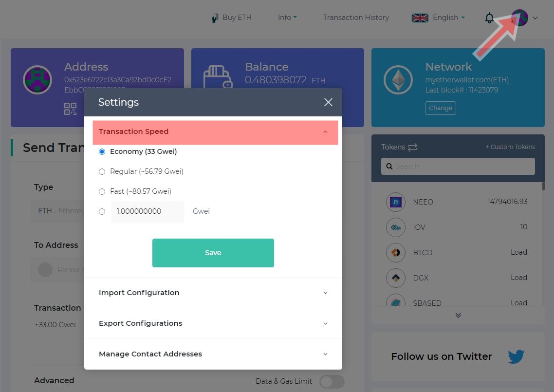Viewport: 554px width, 392px height.
Task: Click the $BASED token icon
Action: (x=396, y=300)
